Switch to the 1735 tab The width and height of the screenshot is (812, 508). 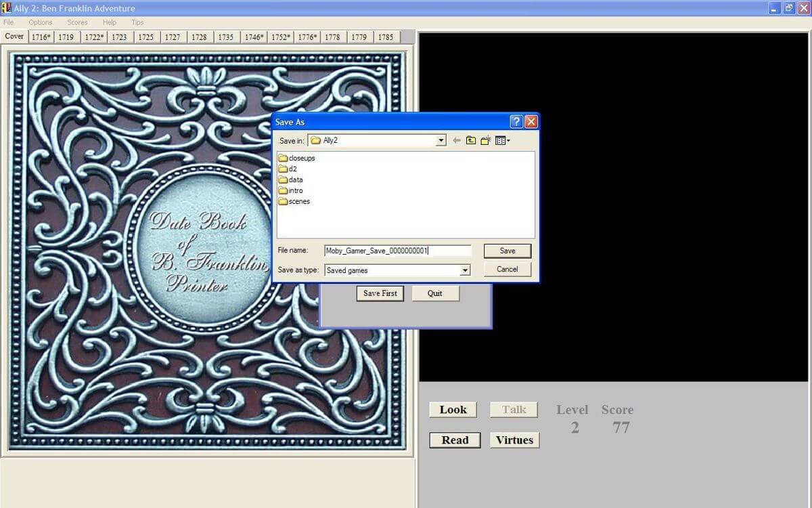(225, 37)
